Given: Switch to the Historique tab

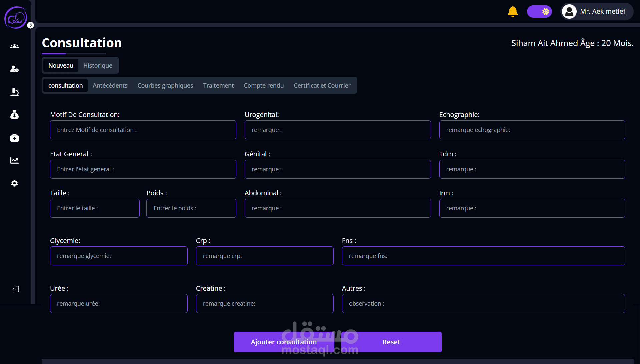Looking at the screenshot, I should 98,65.
